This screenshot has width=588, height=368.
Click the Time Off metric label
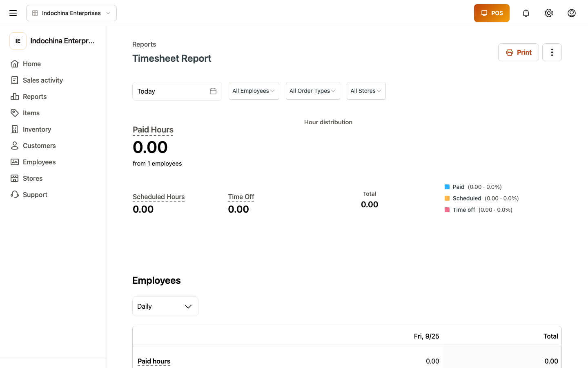(x=241, y=197)
